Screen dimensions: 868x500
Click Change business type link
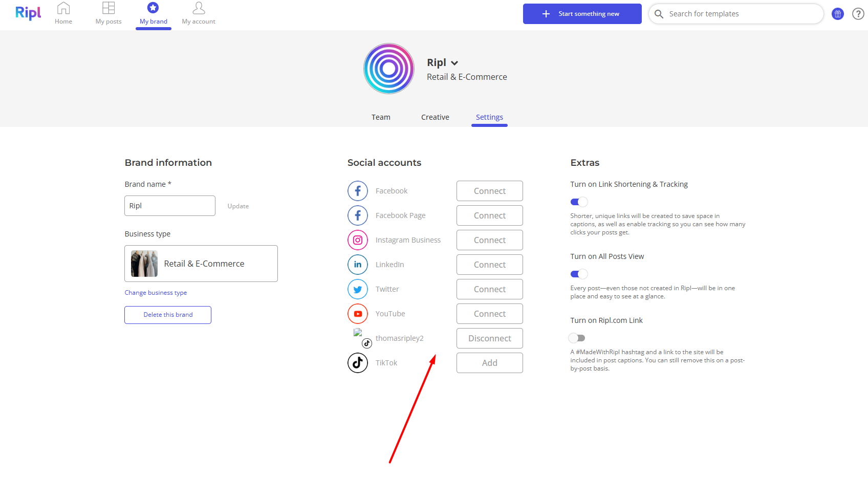[156, 293]
